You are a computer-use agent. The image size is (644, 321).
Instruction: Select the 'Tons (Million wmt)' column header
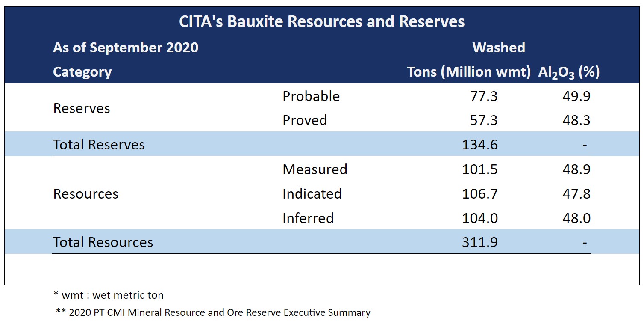469,72
